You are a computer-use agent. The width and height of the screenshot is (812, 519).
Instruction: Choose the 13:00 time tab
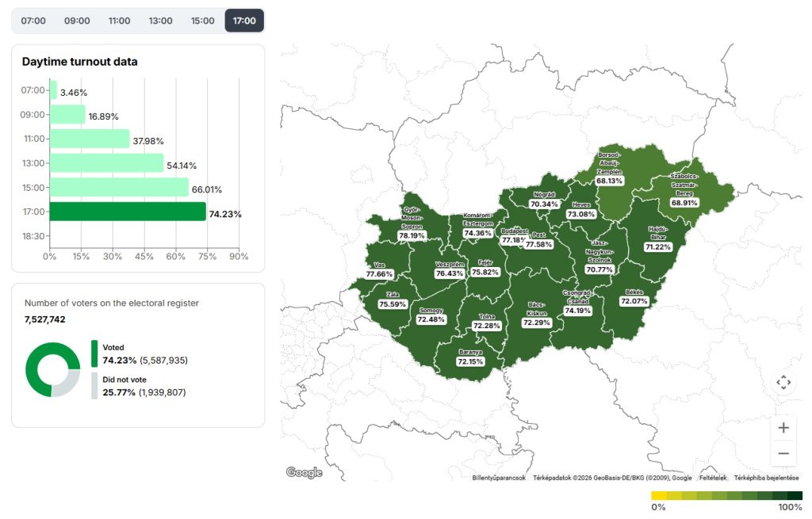click(x=161, y=21)
